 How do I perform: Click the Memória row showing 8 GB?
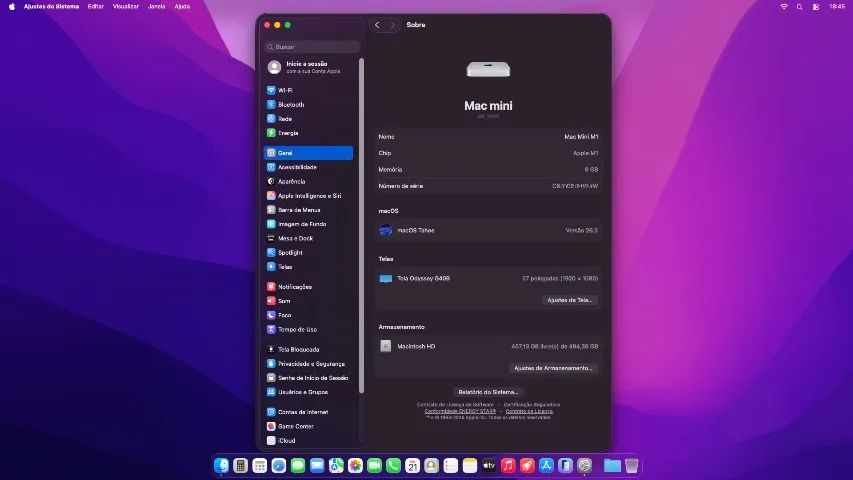[488, 169]
